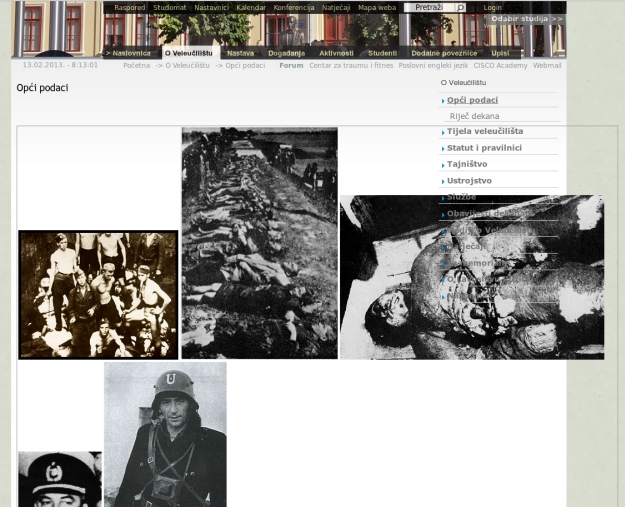Open Kalendar in the top bar
Viewport: 625px width, 507px height.
[x=251, y=8]
